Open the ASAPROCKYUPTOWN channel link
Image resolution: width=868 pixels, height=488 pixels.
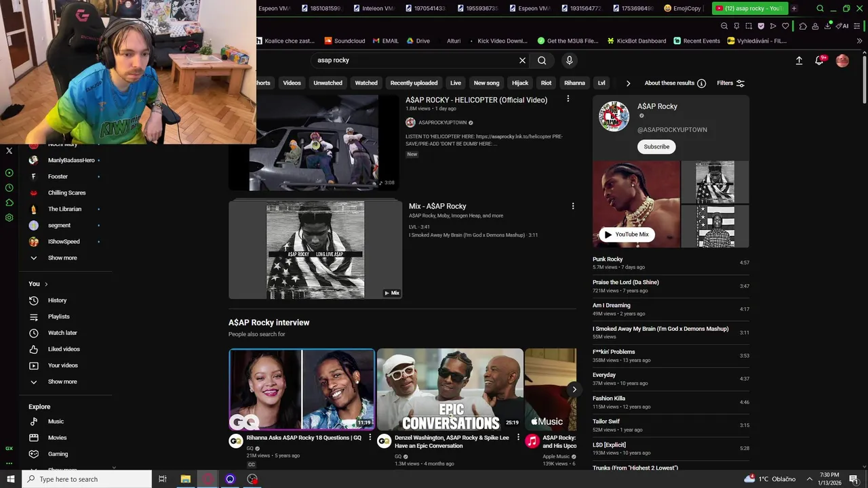[442, 123]
